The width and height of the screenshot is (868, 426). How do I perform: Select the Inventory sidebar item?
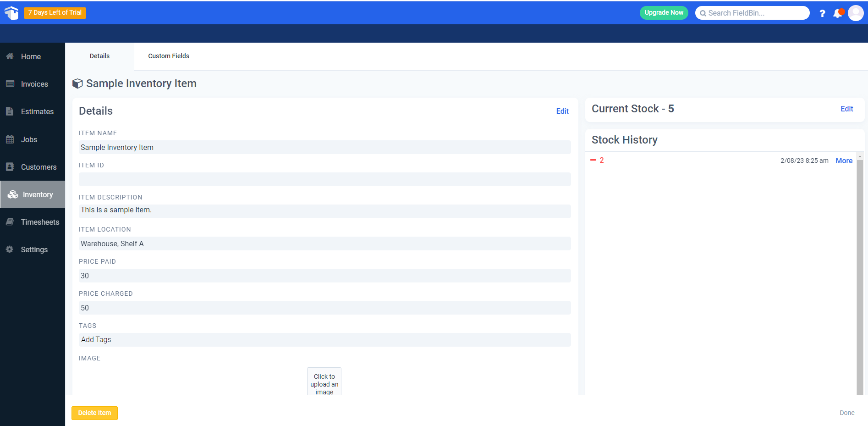(33, 194)
